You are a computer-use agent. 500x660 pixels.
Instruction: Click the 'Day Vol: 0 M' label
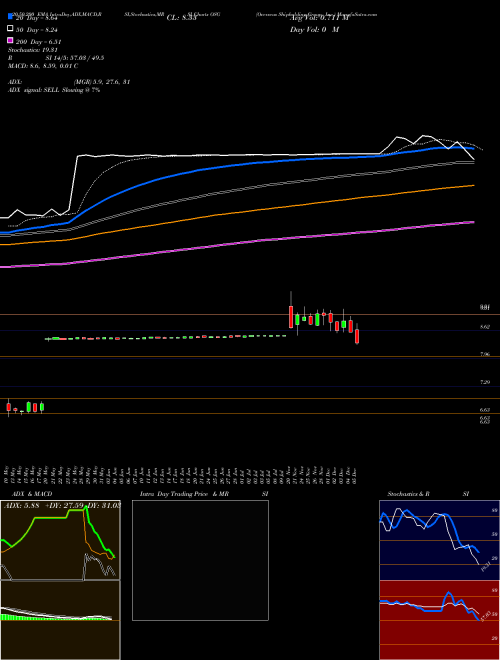[x=314, y=30]
